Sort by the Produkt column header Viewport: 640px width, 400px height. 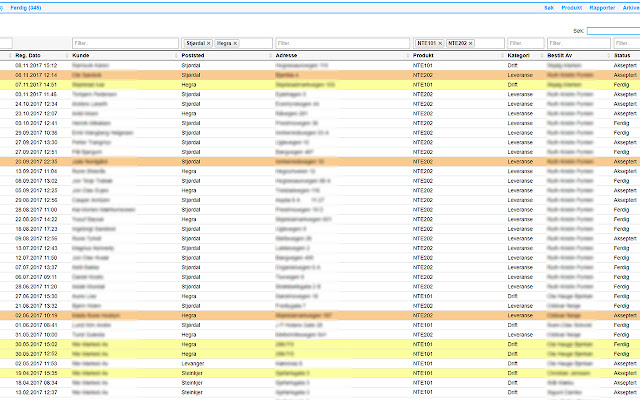pos(426,55)
